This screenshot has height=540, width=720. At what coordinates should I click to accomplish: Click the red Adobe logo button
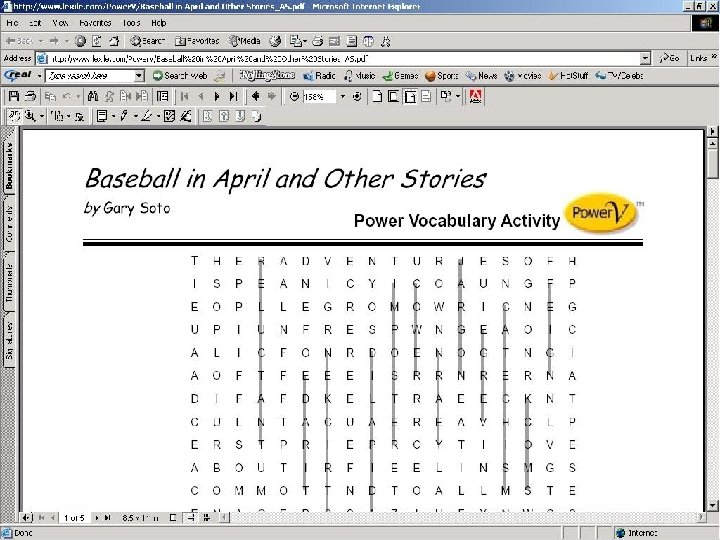click(x=475, y=96)
